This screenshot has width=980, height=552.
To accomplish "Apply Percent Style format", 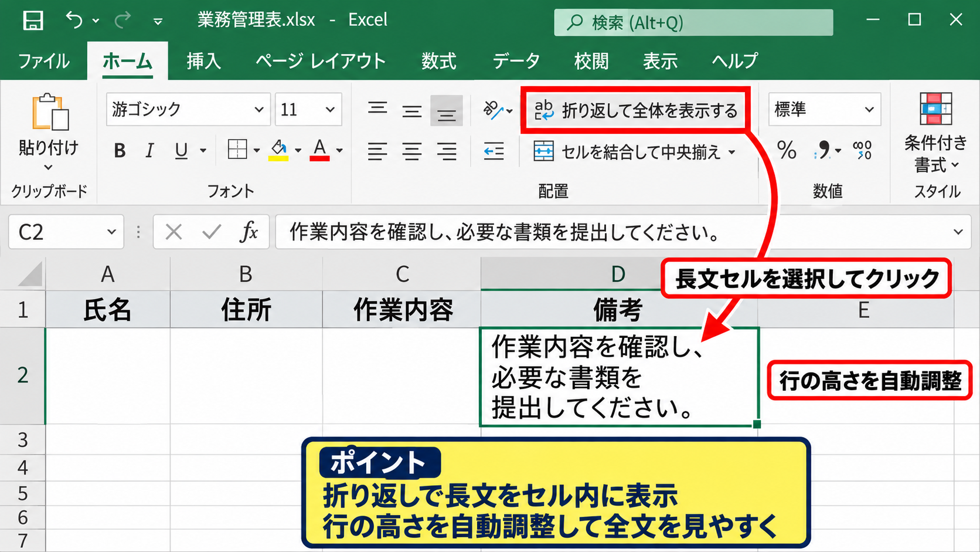I will click(x=787, y=150).
